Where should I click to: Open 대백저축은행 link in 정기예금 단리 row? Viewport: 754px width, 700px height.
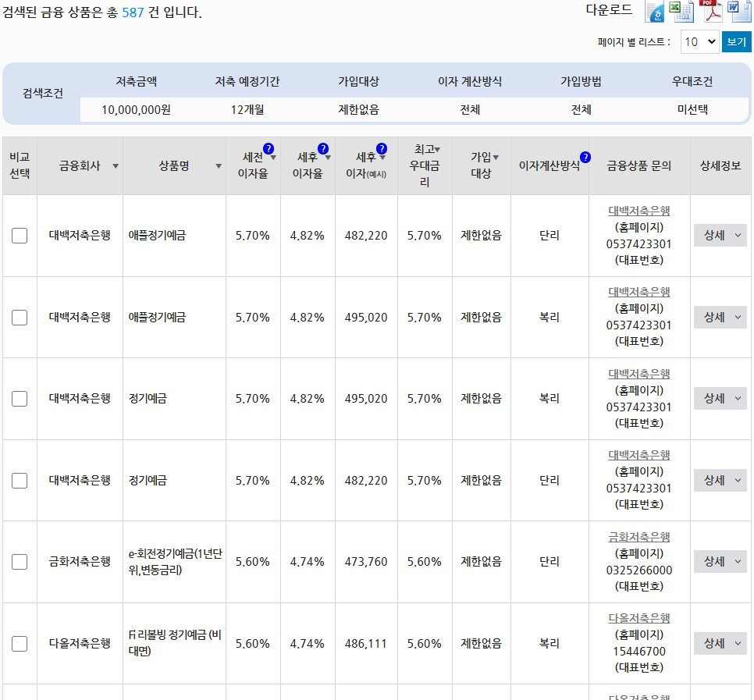pyautogui.click(x=638, y=455)
